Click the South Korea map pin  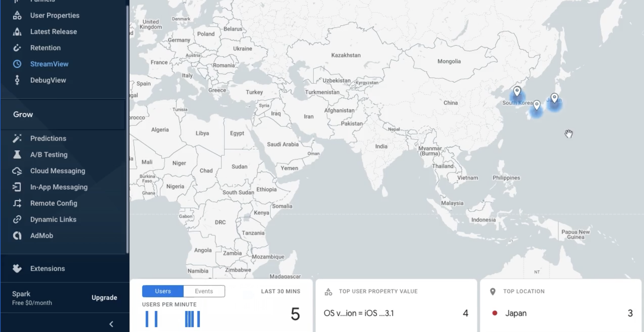(x=517, y=91)
